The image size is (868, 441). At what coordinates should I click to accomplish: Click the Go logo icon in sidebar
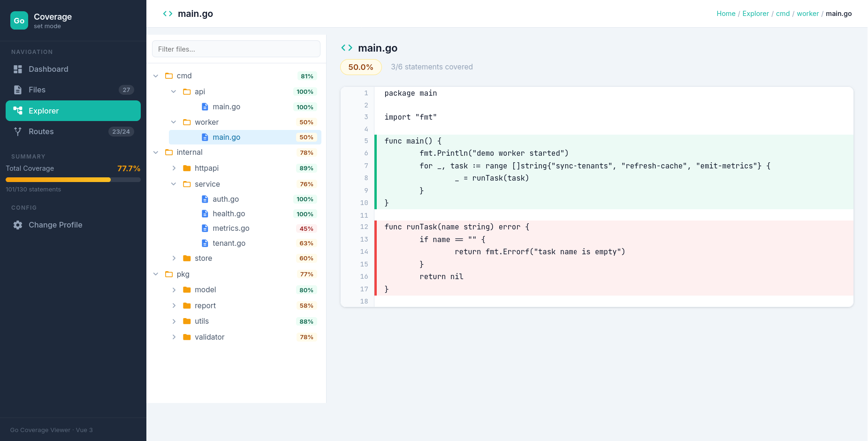pyautogui.click(x=19, y=20)
